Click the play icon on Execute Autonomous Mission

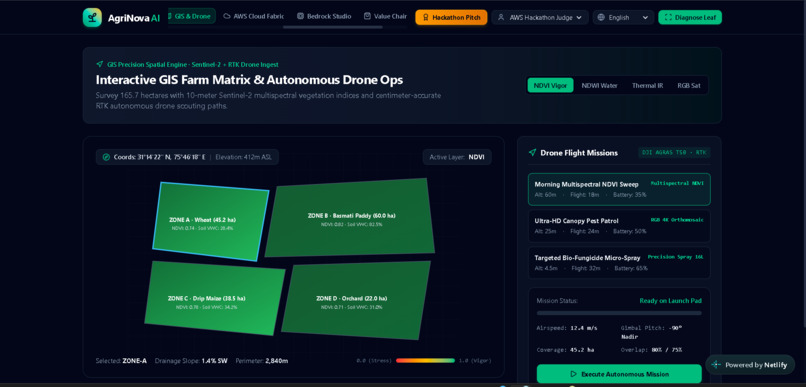574,374
